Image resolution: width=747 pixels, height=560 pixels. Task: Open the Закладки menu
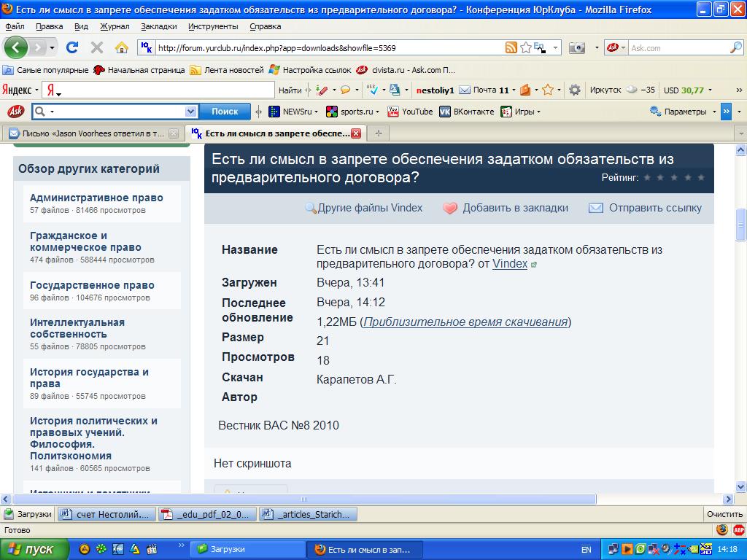click(159, 26)
